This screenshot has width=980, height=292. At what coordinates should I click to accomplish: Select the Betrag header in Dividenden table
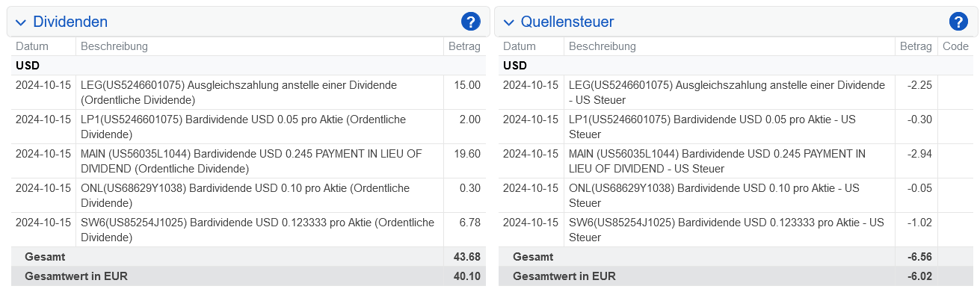point(464,46)
